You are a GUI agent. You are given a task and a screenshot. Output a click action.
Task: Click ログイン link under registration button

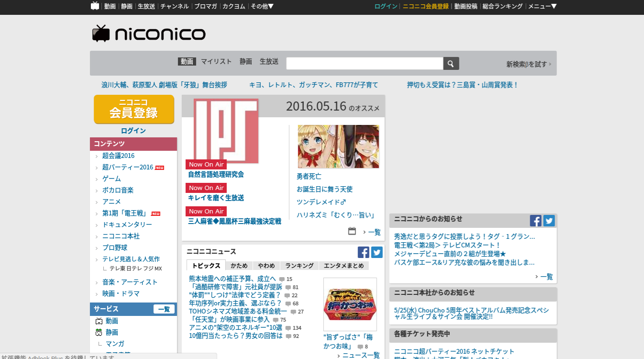pos(133,131)
